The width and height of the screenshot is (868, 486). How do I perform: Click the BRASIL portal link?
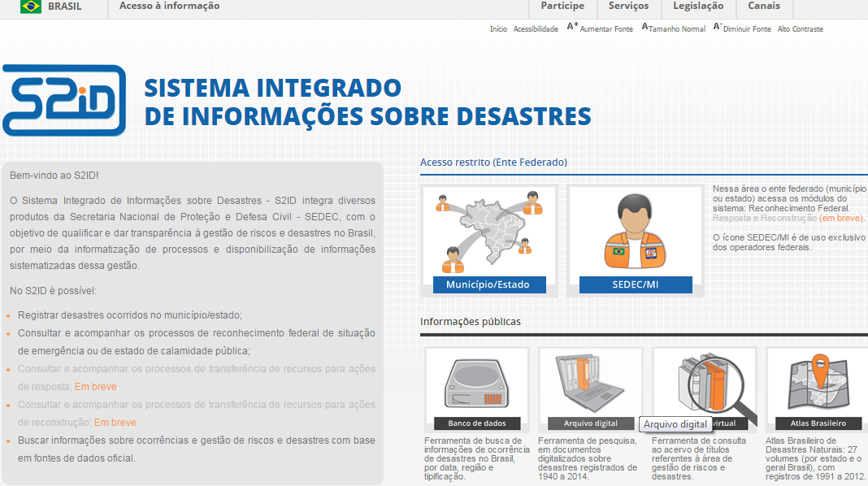click(x=65, y=7)
